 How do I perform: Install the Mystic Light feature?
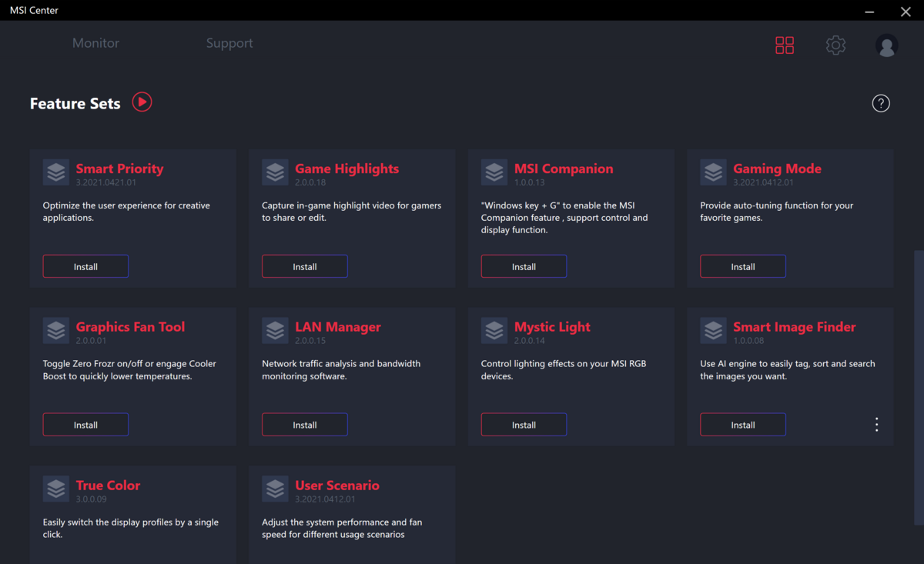tap(524, 425)
